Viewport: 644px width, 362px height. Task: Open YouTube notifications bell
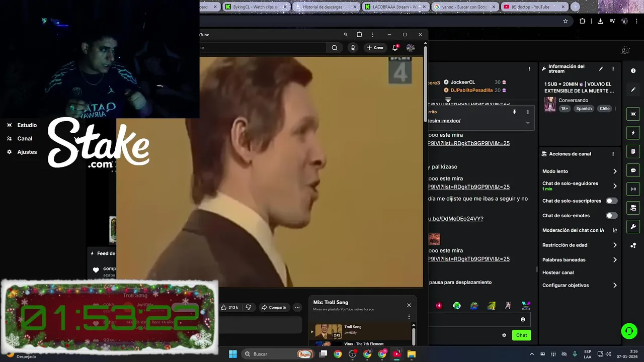(395, 48)
